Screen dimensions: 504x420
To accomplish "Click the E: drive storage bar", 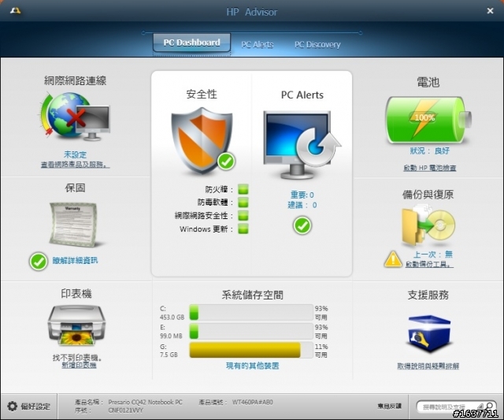I will pos(251,331).
